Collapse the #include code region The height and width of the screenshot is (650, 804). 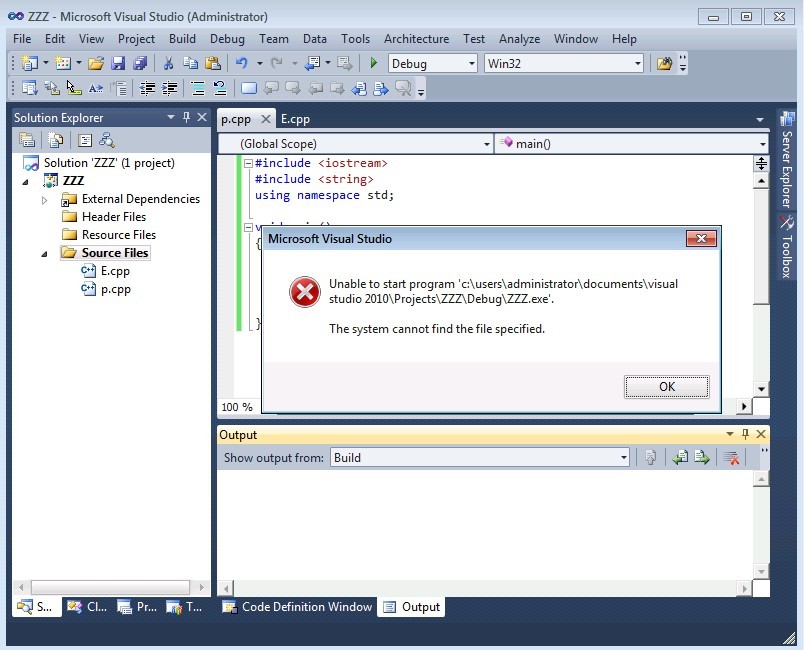[x=248, y=163]
